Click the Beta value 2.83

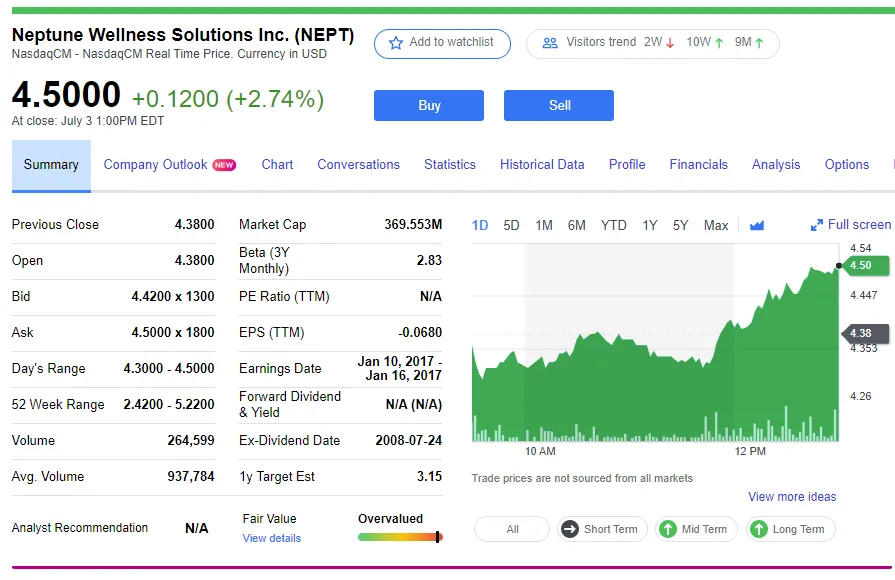429,261
